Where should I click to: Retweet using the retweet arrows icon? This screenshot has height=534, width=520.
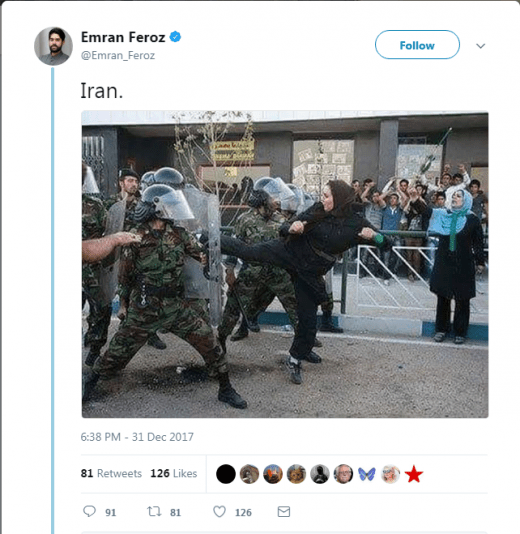click(x=154, y=511)
